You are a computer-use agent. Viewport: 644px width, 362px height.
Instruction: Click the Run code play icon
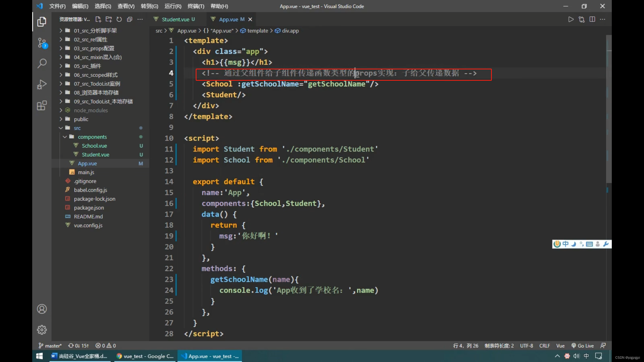click(x=571, y=19)
